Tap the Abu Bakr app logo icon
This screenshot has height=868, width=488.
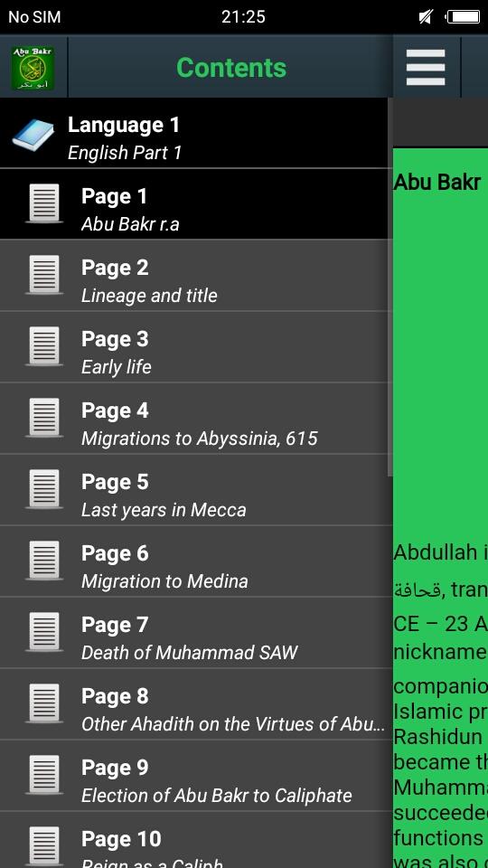[33, 68]
